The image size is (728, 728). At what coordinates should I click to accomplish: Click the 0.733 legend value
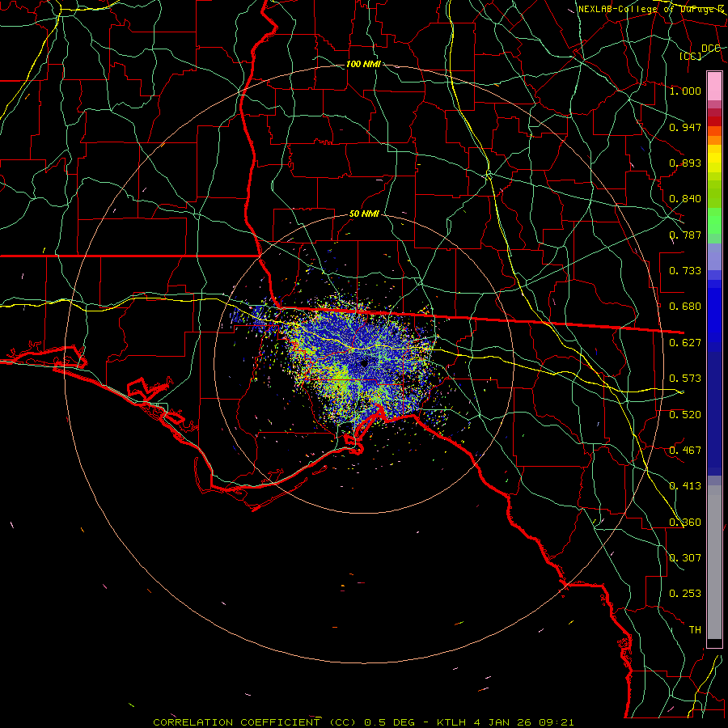[685, 271]
